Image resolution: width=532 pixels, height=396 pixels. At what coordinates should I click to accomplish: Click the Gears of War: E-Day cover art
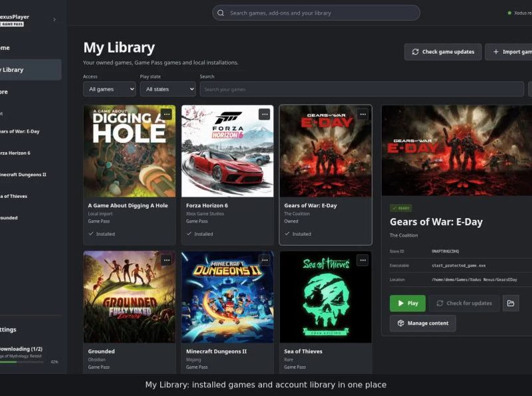pyautogui.click(x=325, y=151)
